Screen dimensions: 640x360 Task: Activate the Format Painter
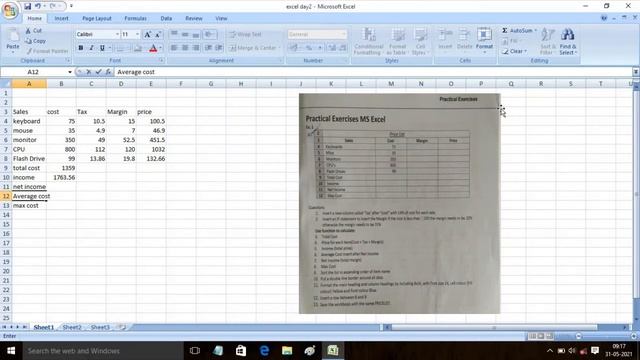click(47, 51)
